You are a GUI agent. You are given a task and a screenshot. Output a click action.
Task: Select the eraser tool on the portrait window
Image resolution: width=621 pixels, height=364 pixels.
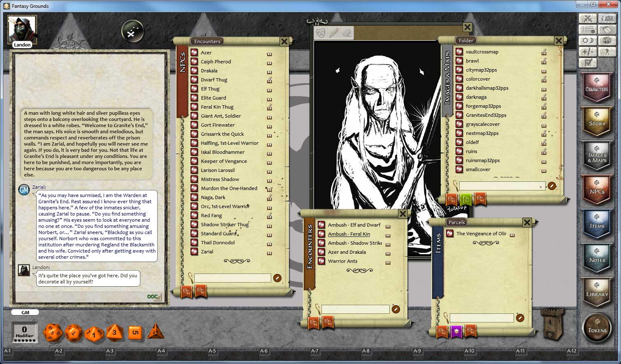(347, 33)
